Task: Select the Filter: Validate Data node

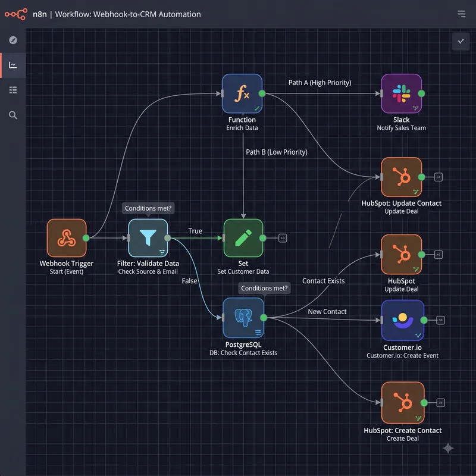Action: pos(148,238)
